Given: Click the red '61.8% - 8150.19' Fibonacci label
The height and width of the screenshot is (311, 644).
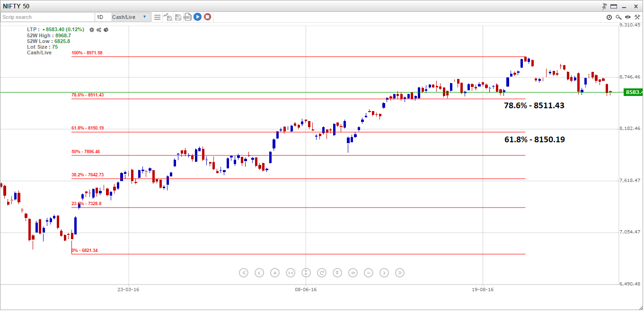Looking at the screenshot, I should [88, 128].
